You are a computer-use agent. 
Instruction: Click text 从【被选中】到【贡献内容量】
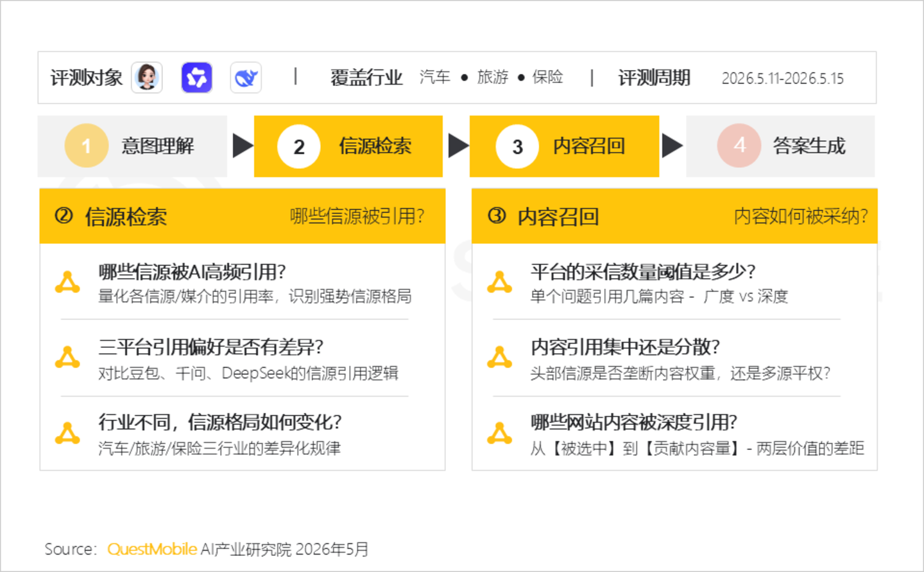click(635, 448)
